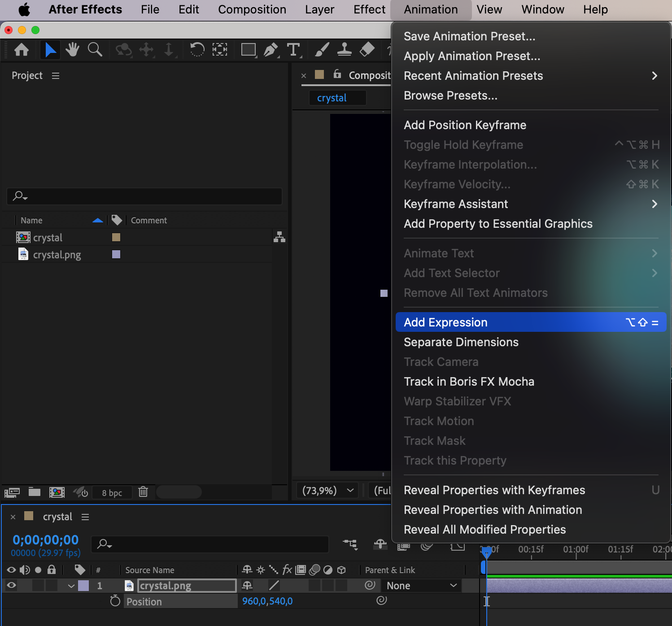Image resolution: width=672 pixels, height=626 pixels.
Task: Select the Clone Stamp tool
Action: click(x=344, y=49)
